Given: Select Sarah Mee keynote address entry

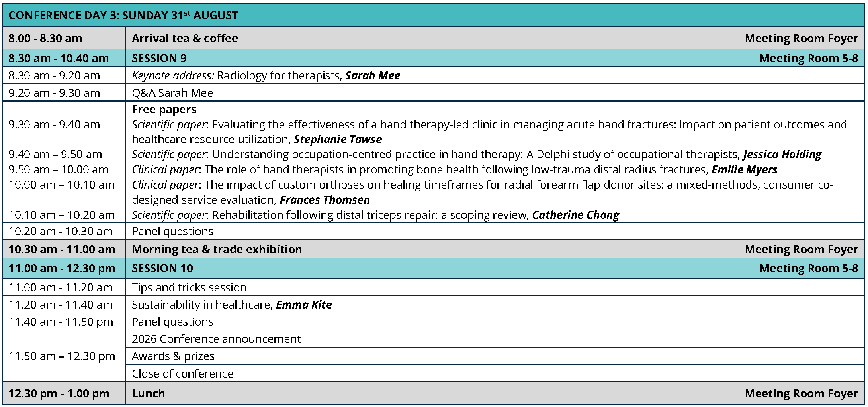Looking at the screenshot, I should [x=266, y=75].
